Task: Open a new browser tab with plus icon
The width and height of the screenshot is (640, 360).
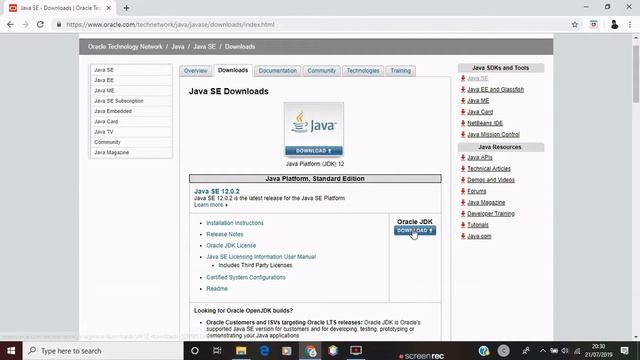Action: [x=126, y=8]
